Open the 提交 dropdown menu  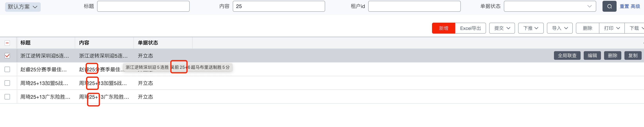(x=502, y=28)
